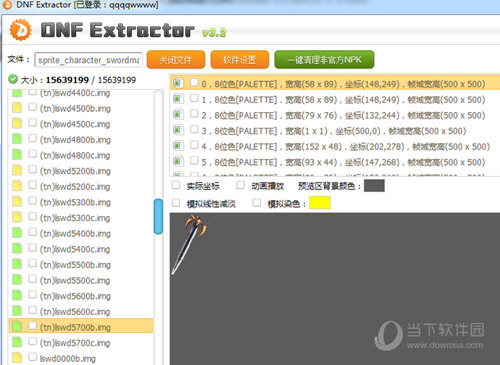The image size is (500, 365).
Task: Toggle the 动画播放 checkbox
Action: (240, 185)
